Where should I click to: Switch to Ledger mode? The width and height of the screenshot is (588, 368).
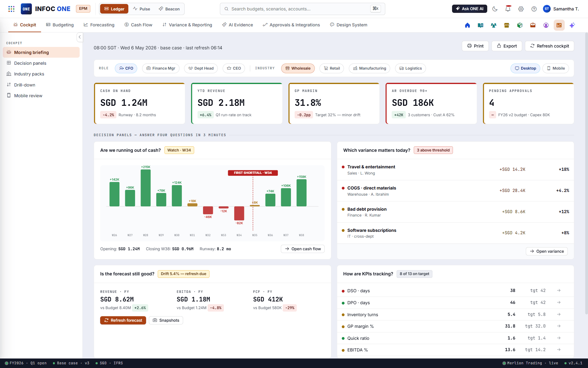click(x=114, y=9)
